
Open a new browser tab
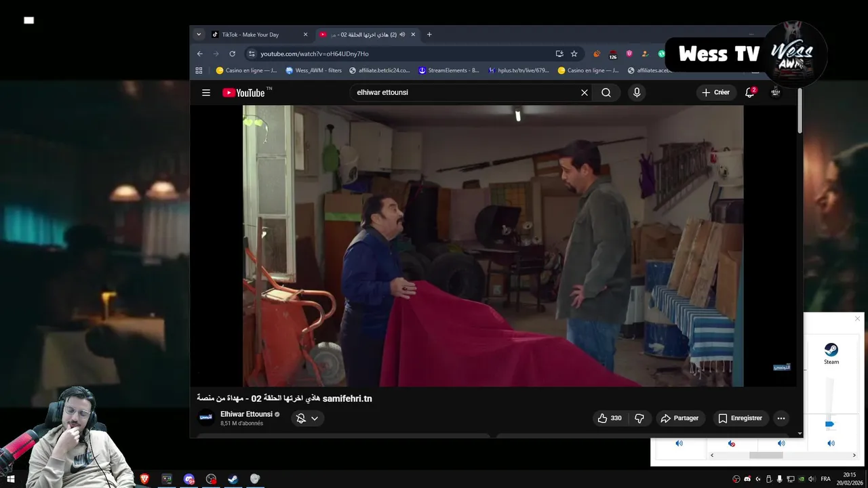click(429, 35)
